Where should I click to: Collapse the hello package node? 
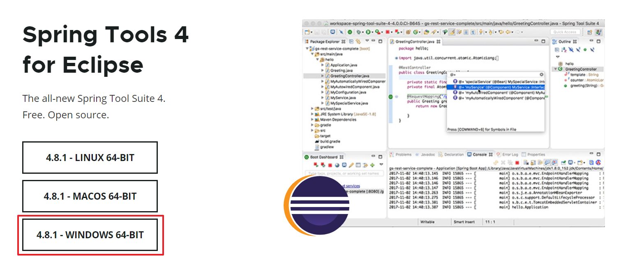[317, 60]
